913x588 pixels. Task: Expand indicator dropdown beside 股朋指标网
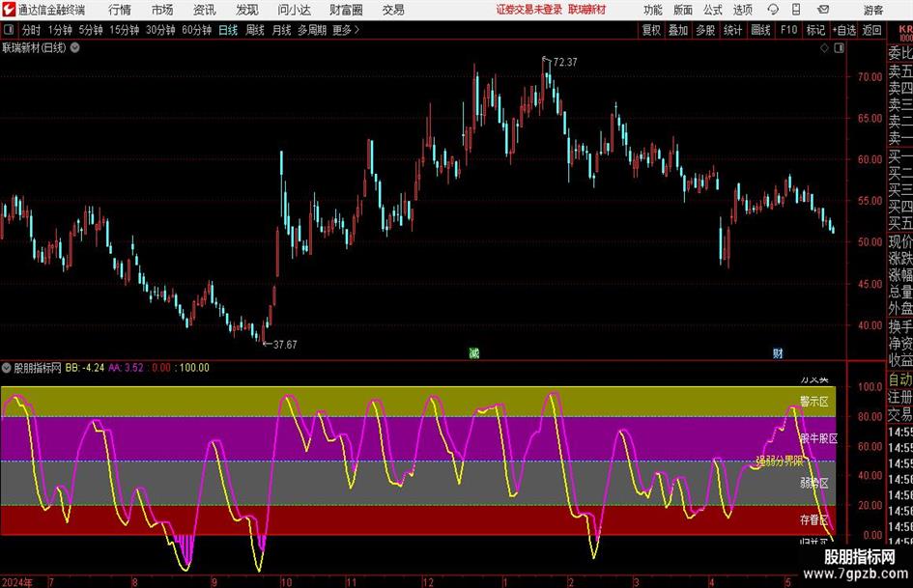click(x=7, y=367)
